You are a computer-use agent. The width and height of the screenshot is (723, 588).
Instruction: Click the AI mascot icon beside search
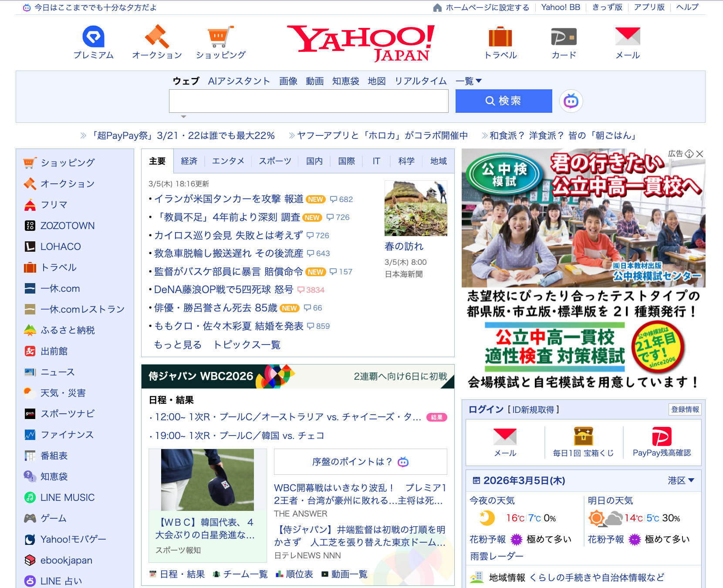coord(571,101)
